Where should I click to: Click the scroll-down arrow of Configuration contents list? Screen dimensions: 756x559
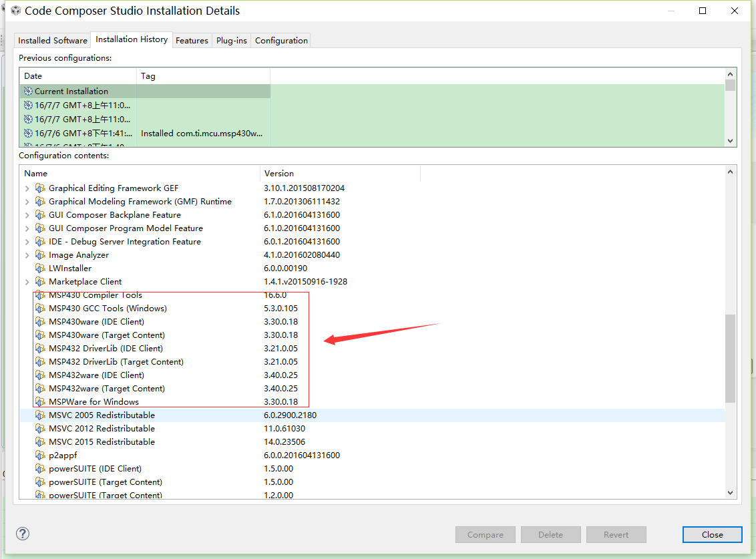click(730, 492)
